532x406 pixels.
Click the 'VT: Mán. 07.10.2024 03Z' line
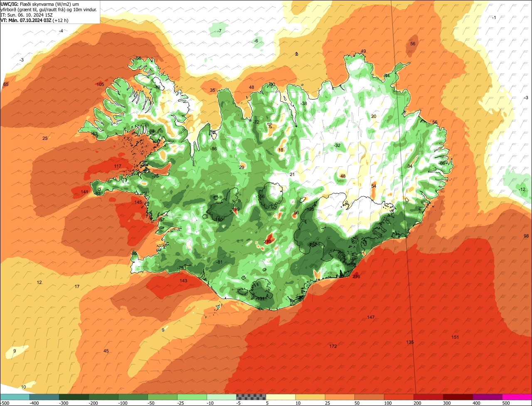35,20
